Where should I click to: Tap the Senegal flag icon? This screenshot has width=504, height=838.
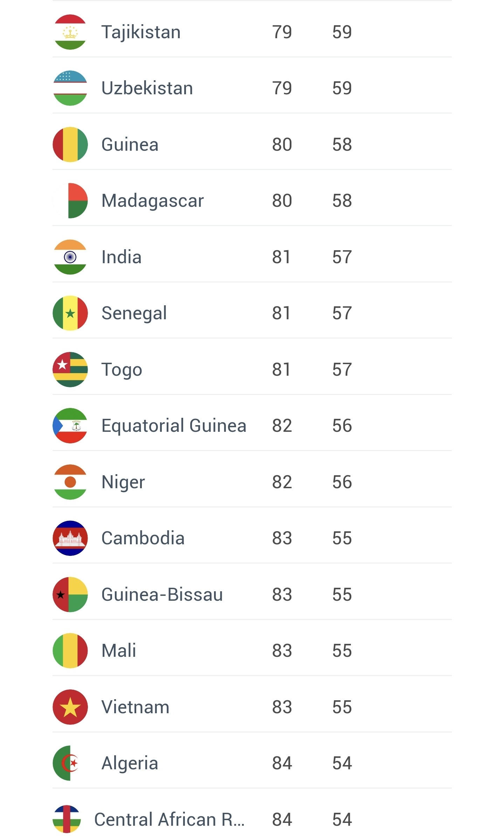click(70, 313)
